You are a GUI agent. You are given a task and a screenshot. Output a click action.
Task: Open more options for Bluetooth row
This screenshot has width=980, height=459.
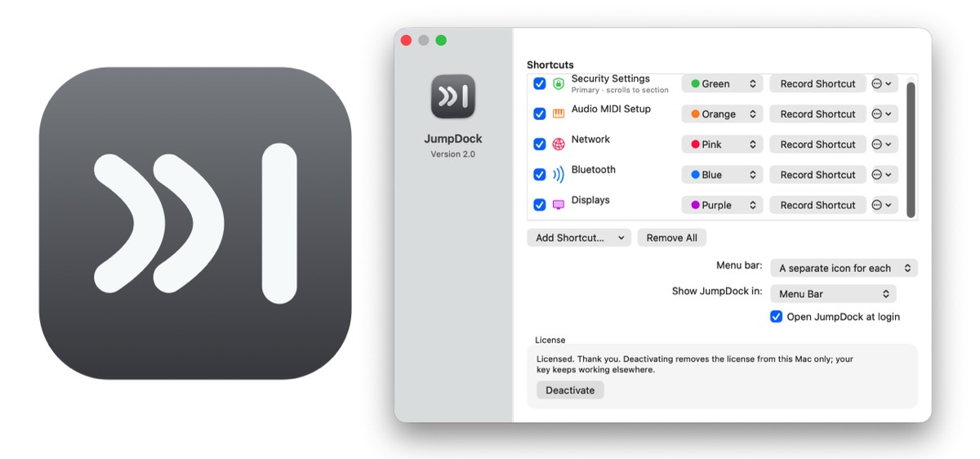pos(884,175)
